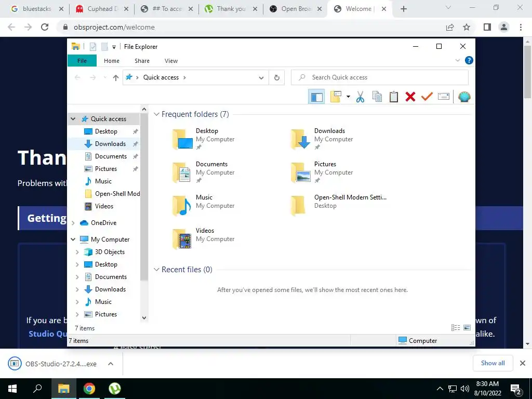Click the Cut scissors icon

click(361, 97)
